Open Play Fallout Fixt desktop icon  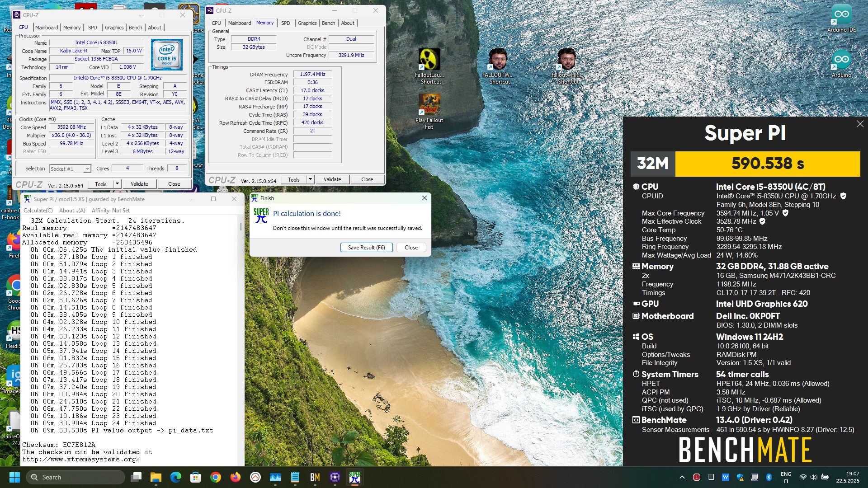[x=429, y=112]
